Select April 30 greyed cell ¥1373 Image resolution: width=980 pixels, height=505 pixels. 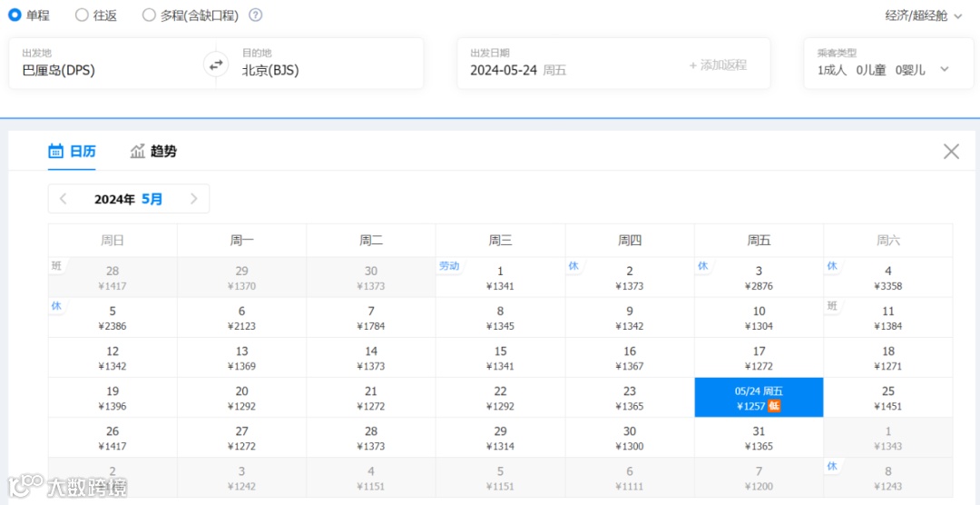[371, 277]
